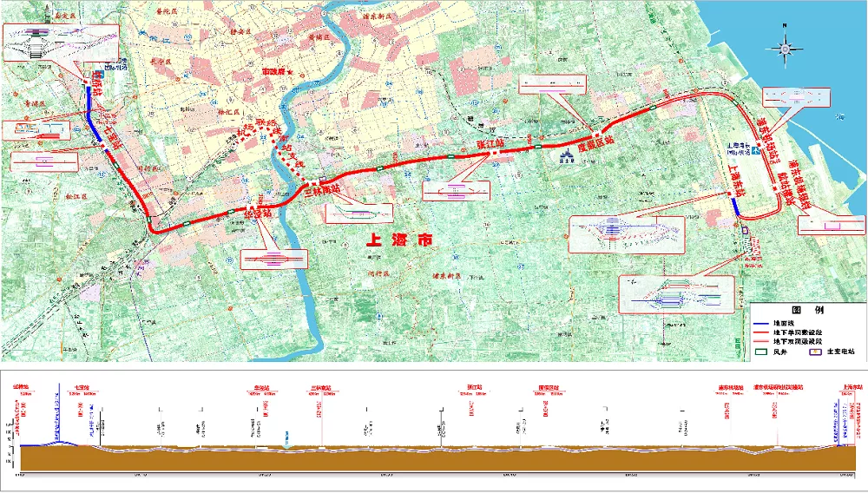Click the purple 主变电站 legend symbol
This screenshot has width=868, height=493.
tap(816, 352)
